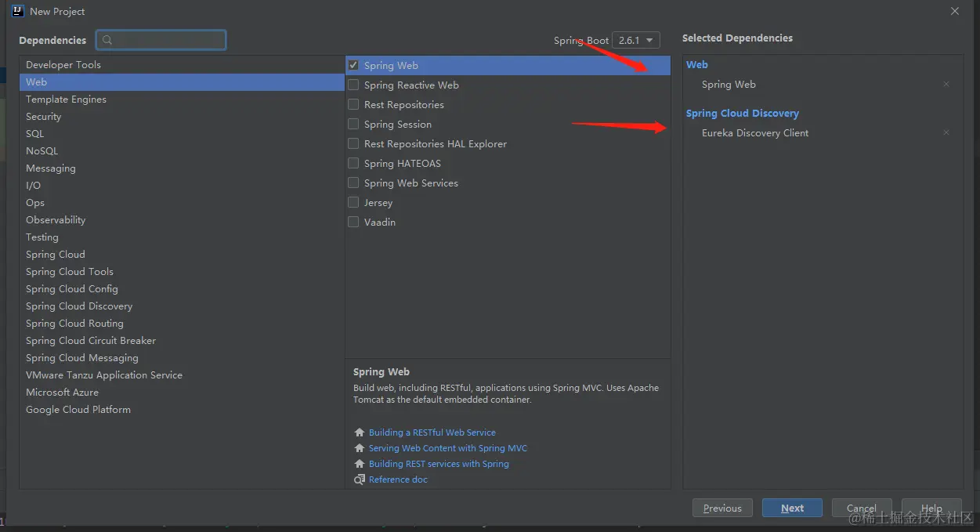The height and width of the screenshot is (532, 980).
Task: Open the Reference doc link
Action: 398,480
